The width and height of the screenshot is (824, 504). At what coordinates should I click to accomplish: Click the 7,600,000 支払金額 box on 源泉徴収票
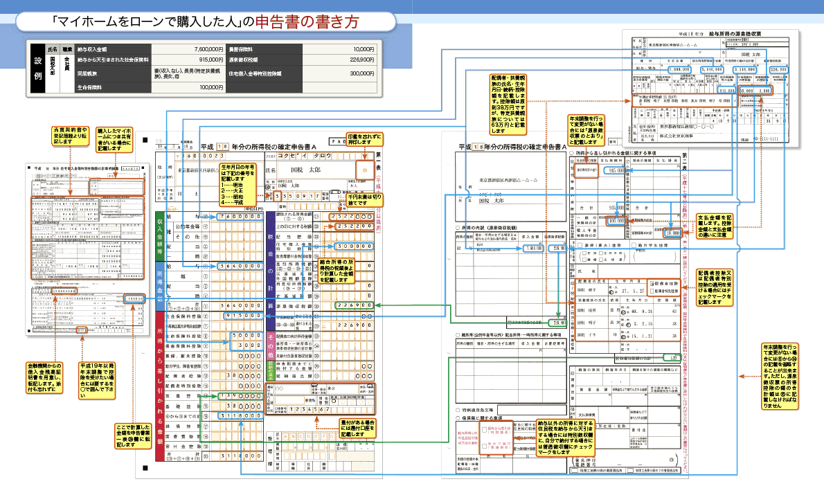[x=679, y=69]
